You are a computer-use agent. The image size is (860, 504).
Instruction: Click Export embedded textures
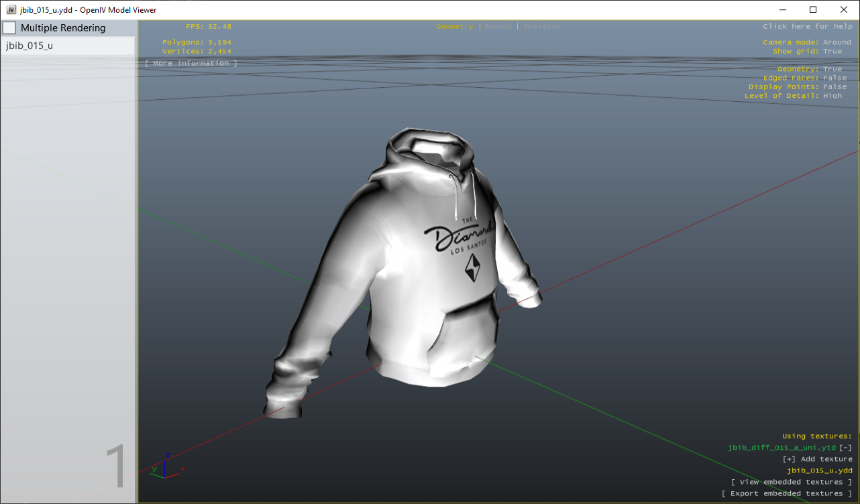(x=786, y=493)
